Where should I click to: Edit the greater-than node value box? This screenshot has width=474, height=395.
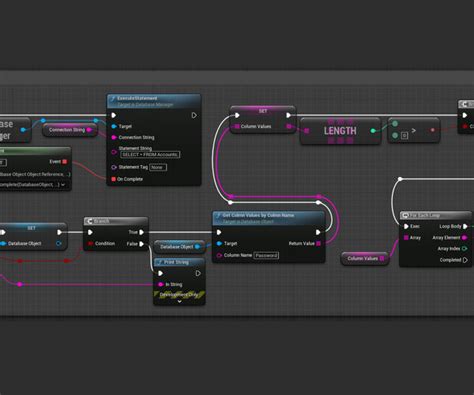coord(404,136)
